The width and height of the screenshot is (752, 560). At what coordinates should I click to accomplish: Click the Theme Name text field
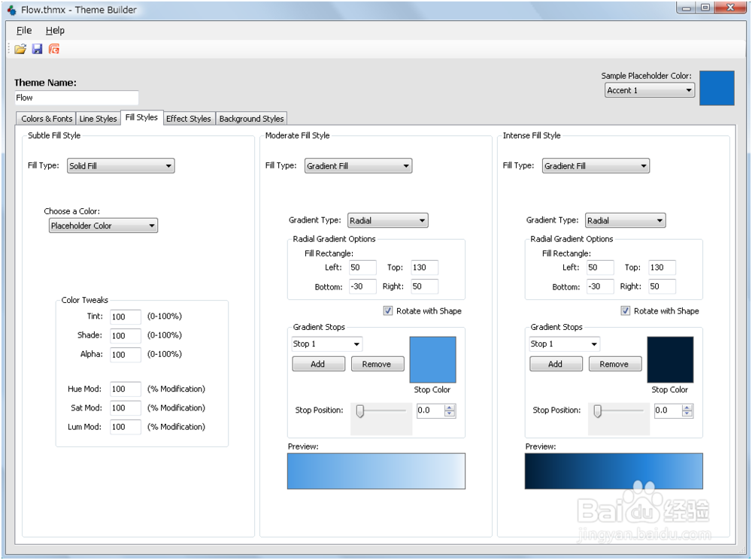[77, 98]
